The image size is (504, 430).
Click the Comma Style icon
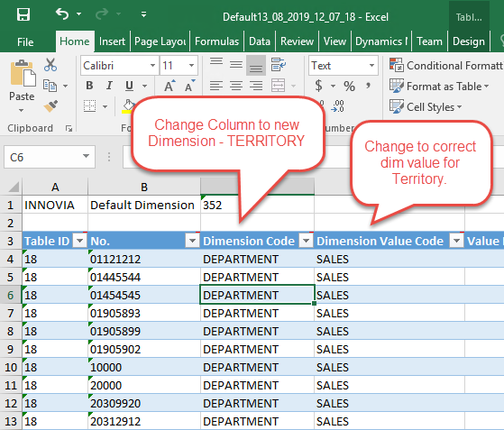369,86
